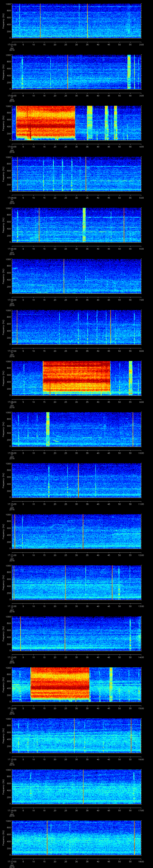Image resolution: width=153 pixels, height=868 pixels.
Task: Click the "17:01:00" start time label
Action: 12,44
